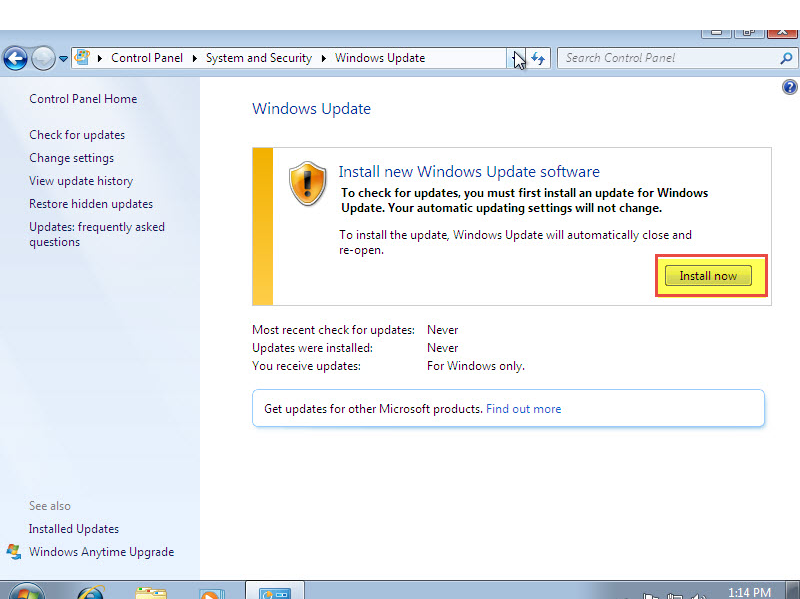The height and width of the screenshot is (599, 800).
Task: Expand the arrow after Control Panel breadcrumb
Action: pyautogui.click(x=195, y=58)
